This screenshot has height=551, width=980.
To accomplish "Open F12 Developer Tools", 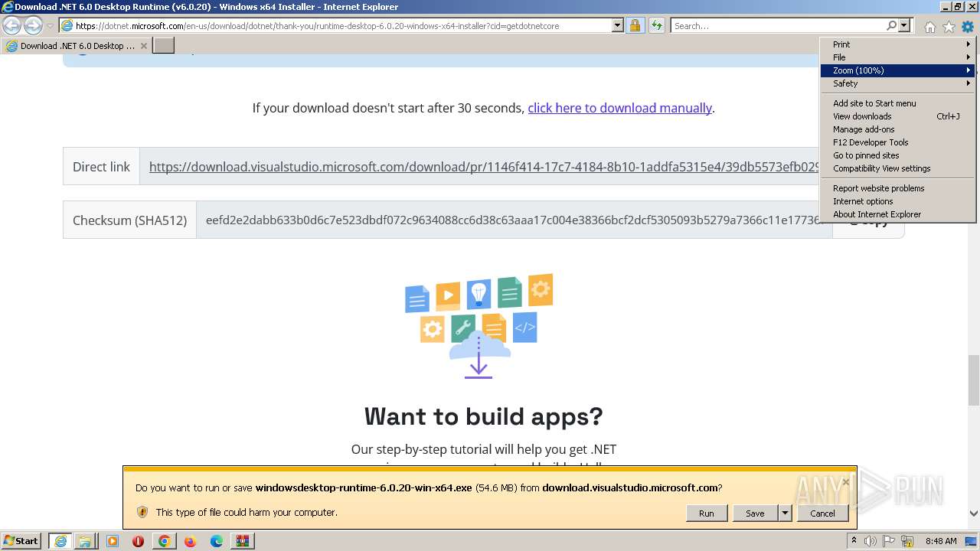I will [897, 142].
